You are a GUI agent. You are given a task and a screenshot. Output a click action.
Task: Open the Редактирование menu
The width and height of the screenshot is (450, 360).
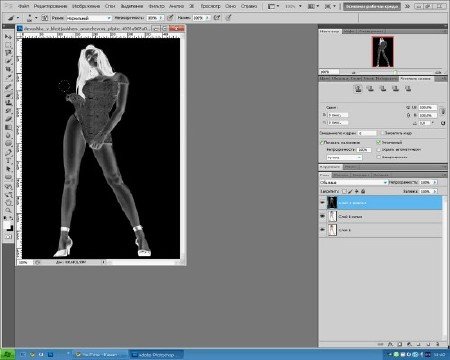tap(50, 6)
